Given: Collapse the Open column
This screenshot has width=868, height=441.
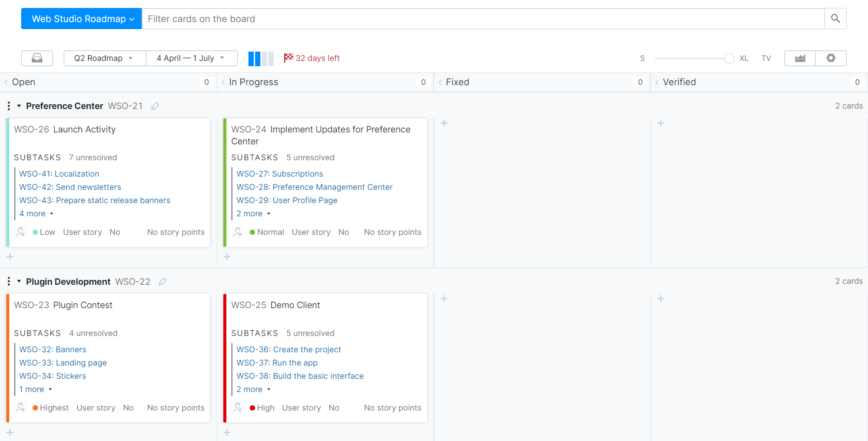Looking at the screenshot, I should tap(6, 82).
